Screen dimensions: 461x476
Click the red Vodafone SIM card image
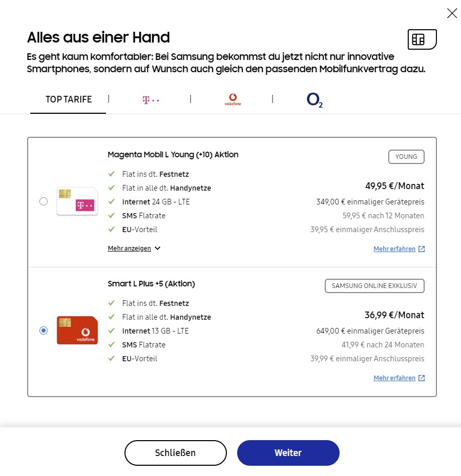[77, 330]
